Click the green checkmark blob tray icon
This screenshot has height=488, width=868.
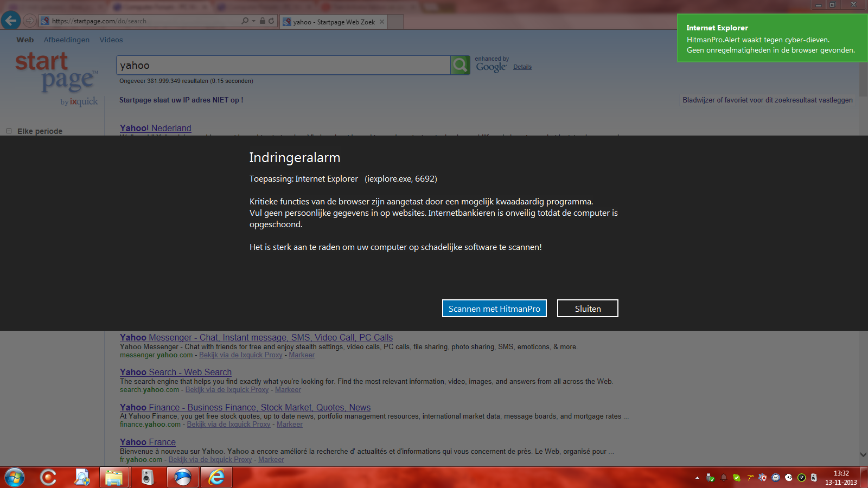[x=736, y=478]
